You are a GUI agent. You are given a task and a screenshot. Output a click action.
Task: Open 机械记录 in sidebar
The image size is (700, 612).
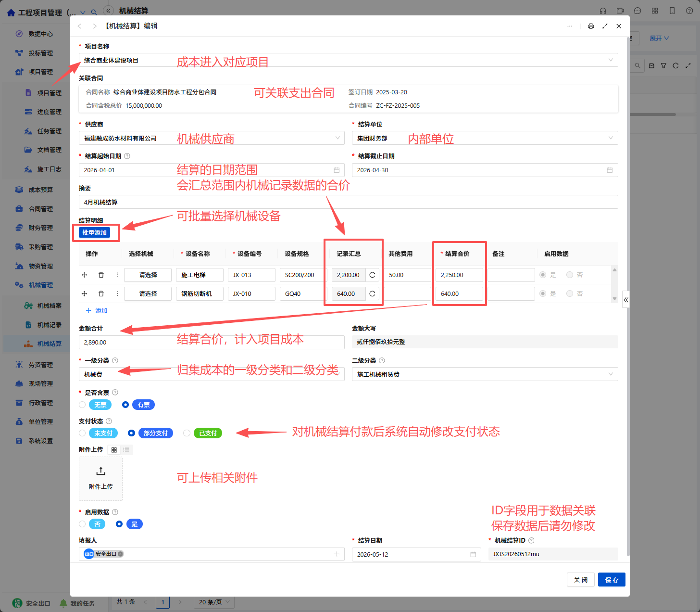pos(49,325)
